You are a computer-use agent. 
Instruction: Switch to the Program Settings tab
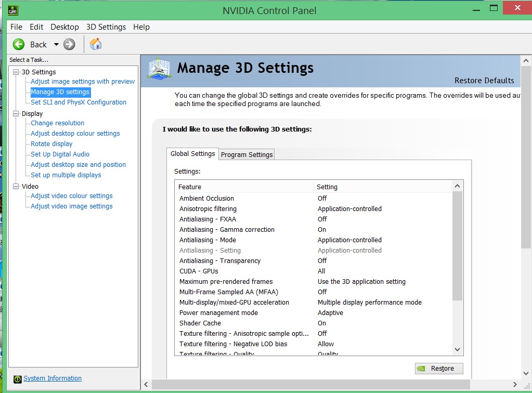[246, 154]
